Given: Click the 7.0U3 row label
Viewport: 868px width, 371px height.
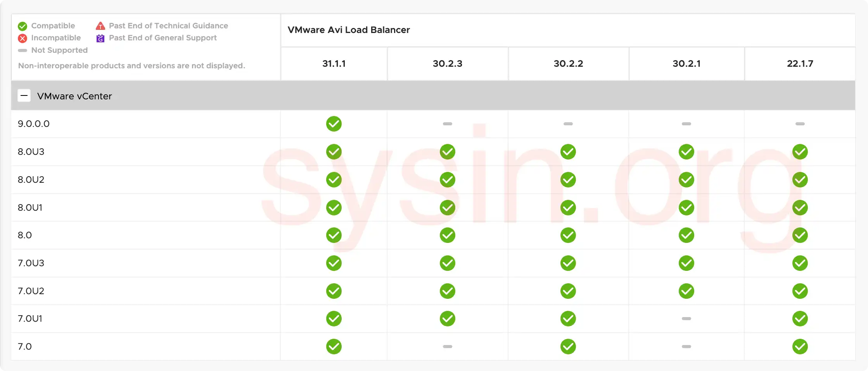Looking at the screenshot, I should [x=31, y=263].
